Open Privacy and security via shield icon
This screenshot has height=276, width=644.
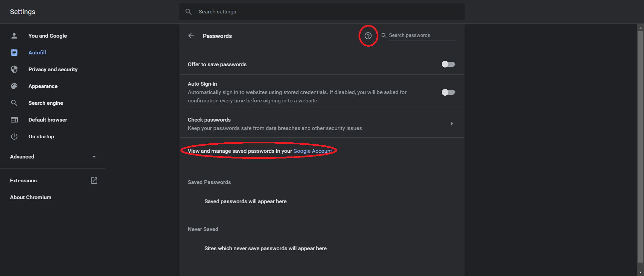(14, 69)
